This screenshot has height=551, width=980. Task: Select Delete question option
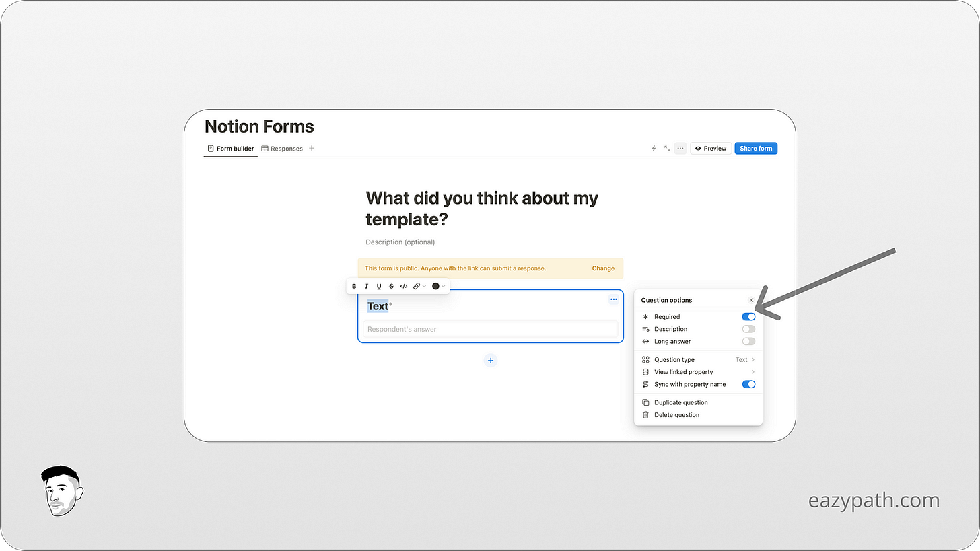pyautogui.click(x=698, y=415)
